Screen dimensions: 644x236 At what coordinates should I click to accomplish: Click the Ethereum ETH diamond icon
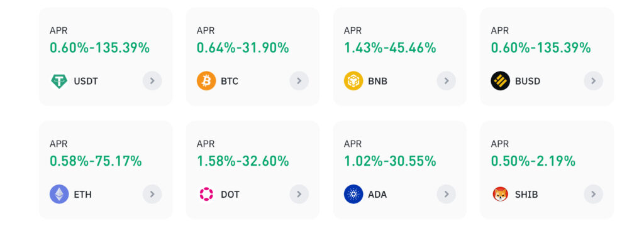(x=59, y=194)
